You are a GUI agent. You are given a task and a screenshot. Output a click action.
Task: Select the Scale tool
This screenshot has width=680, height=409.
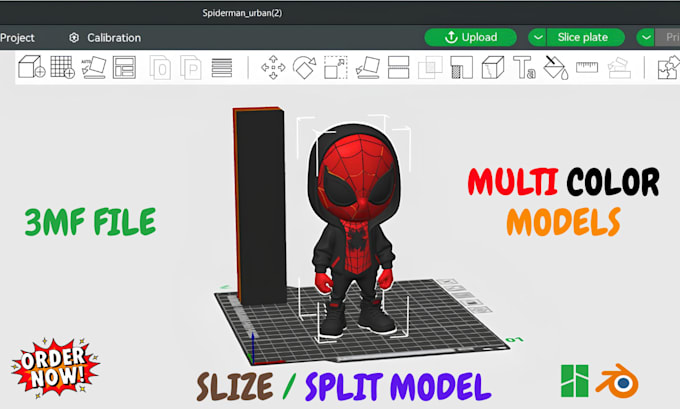click(x=336, y=67)
